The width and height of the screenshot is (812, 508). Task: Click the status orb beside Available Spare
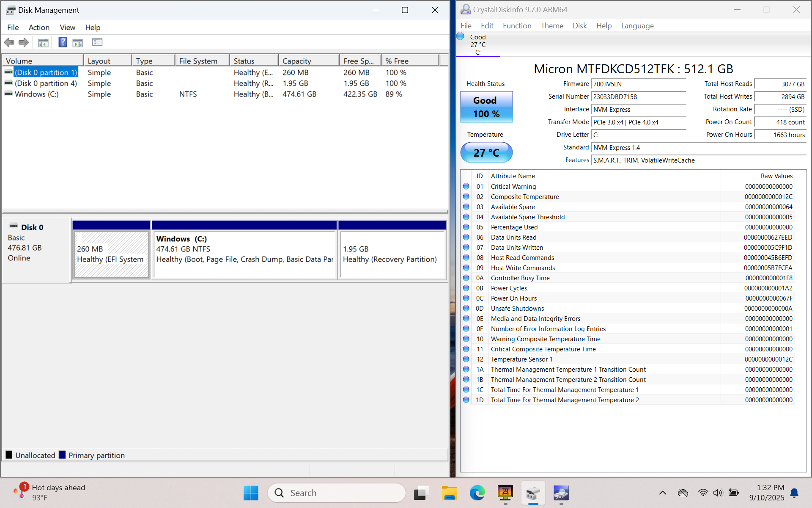click(x=466, y=207)
